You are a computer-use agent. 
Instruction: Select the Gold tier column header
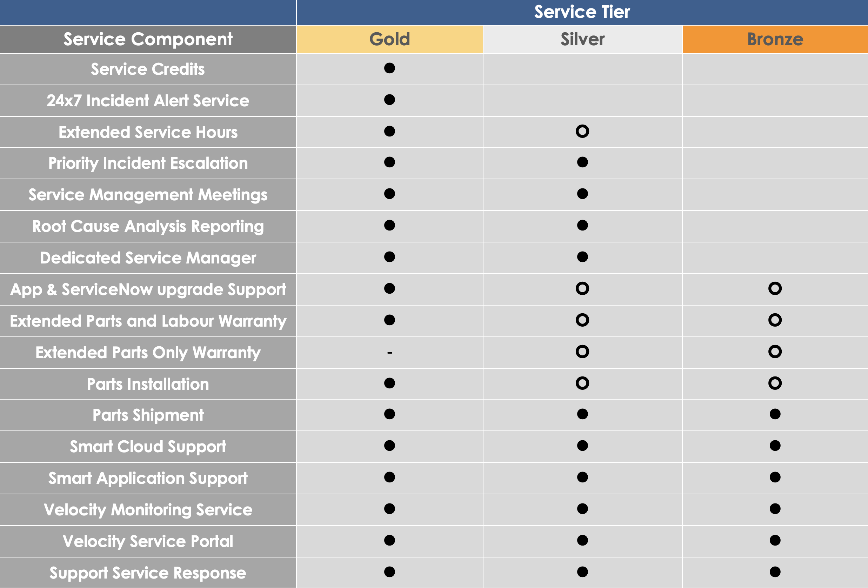pos(389,39)
